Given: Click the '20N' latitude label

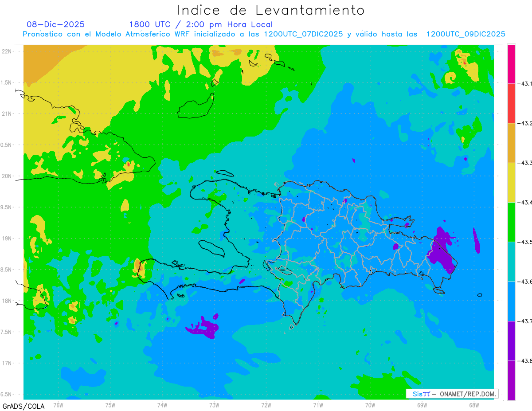Looking at the screenshot, I should 7,176.
